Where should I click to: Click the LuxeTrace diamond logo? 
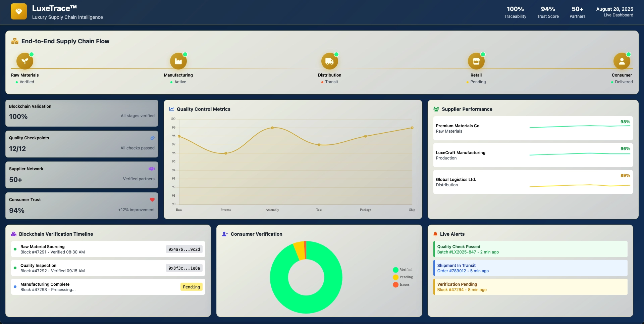point(18,11)
